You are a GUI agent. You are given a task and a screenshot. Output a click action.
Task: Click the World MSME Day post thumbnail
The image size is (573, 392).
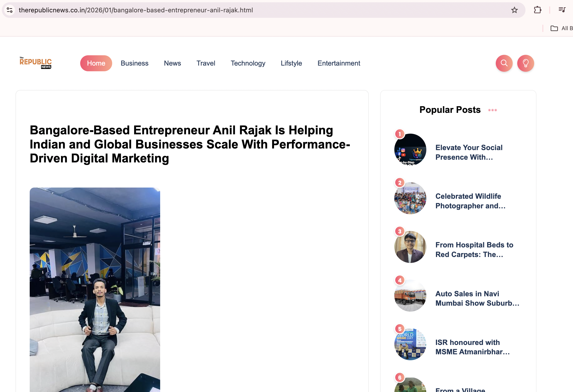pyautogui.click(x=410, y=344)
